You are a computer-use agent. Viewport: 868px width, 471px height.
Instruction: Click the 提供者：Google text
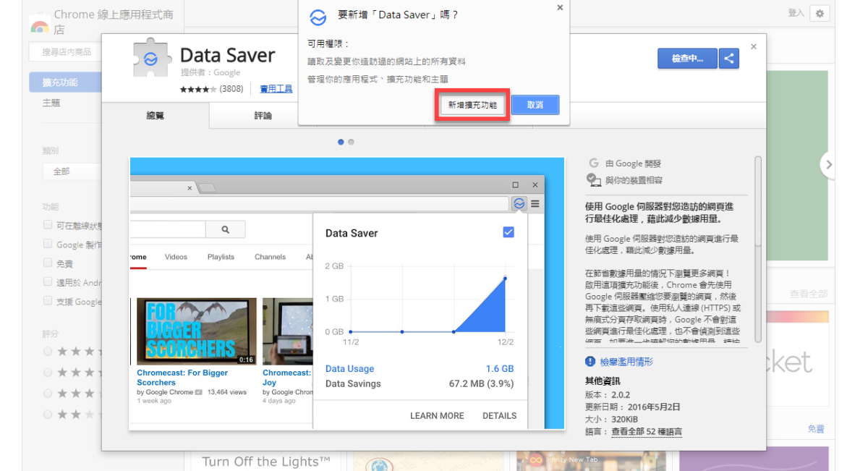click(210, 72)
